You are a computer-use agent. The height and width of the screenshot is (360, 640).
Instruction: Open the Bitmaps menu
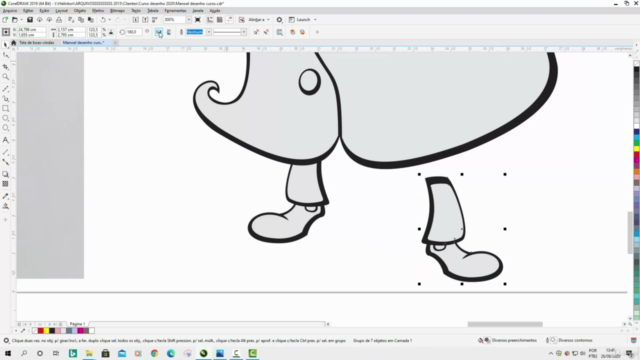[x=118, y=11]
